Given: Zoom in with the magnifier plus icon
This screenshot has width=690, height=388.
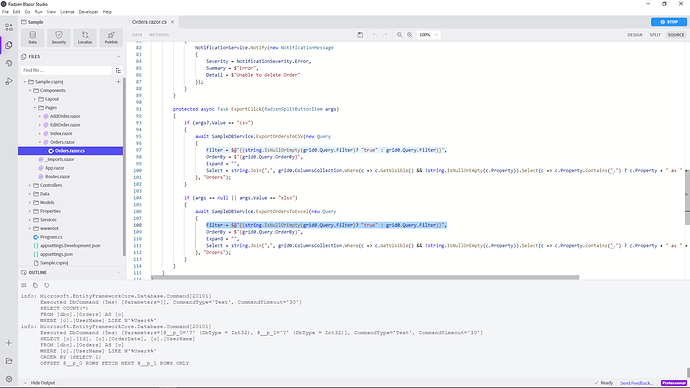Looking at the screenshot, I should point(410,35).
